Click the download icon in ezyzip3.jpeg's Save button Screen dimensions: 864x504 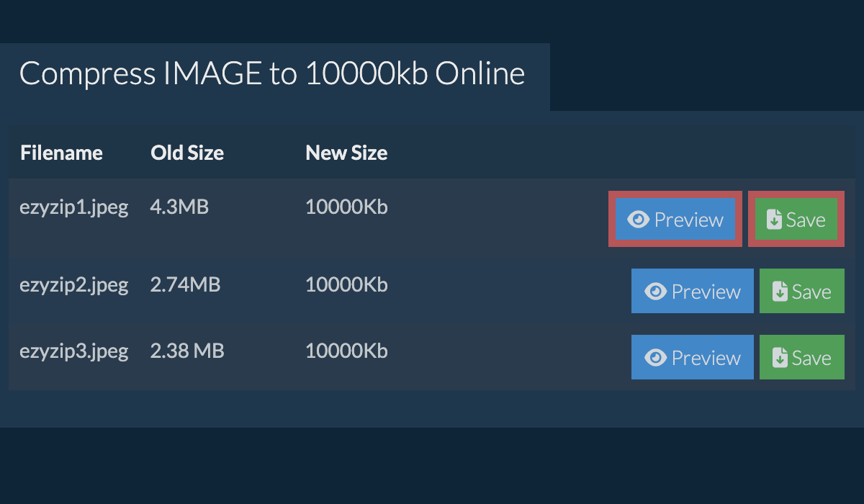[x=780, y=358]
